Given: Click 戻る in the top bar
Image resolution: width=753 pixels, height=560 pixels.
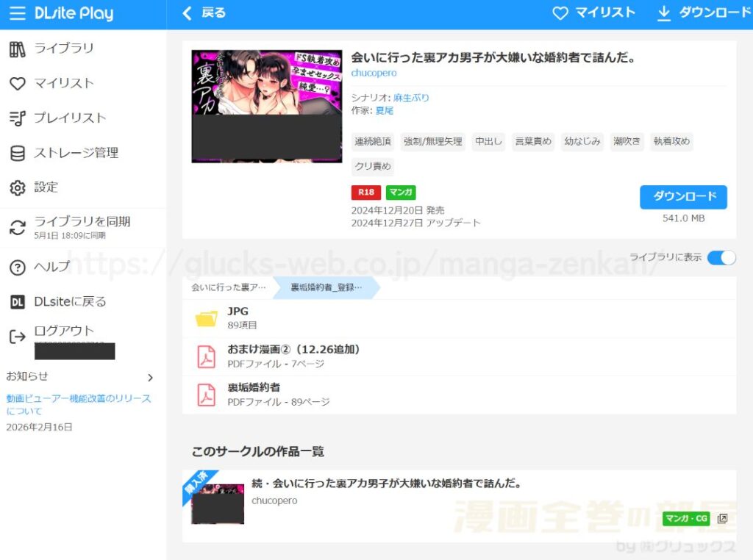Looking at the screenshot, I should point(214,13).
